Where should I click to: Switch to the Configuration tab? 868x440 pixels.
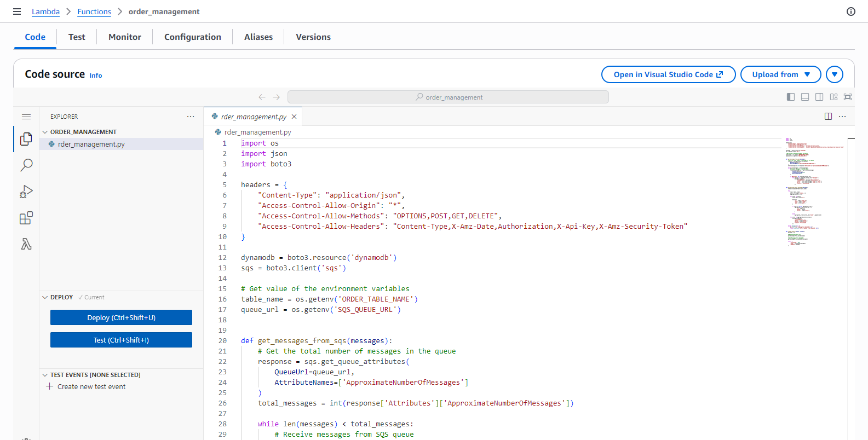click(x=193, y=37)
